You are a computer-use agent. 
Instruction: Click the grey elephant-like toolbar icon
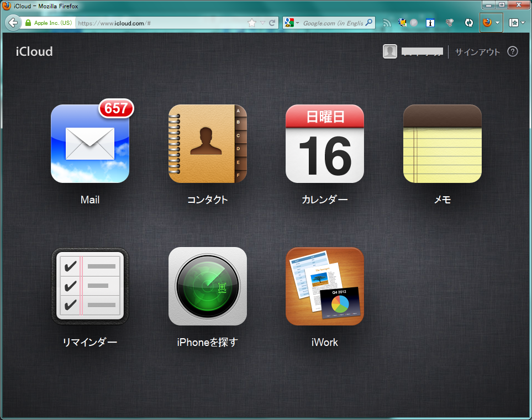tap(450, 23)
